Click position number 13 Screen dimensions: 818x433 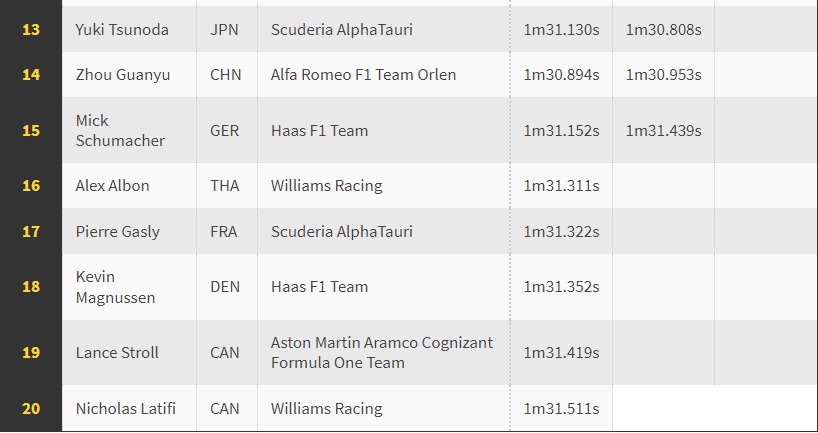pos(31,30)
